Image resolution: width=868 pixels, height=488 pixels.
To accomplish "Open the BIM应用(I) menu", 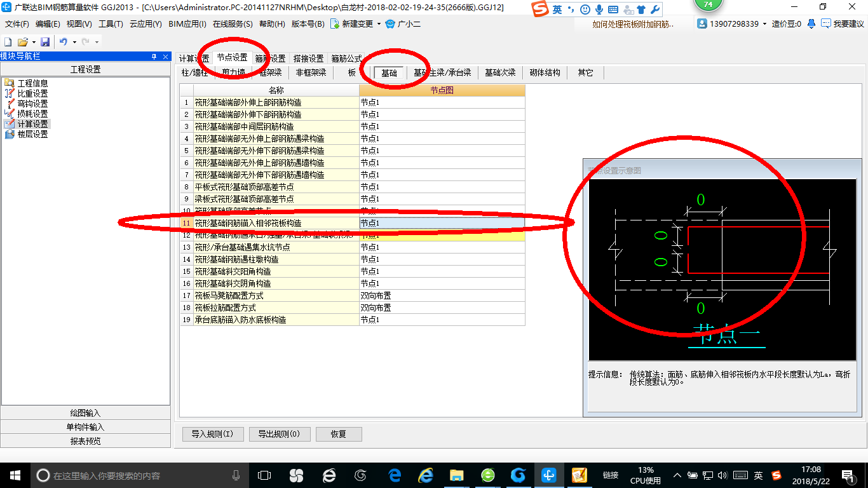I will pyautogui.click(x=187, y=24).
